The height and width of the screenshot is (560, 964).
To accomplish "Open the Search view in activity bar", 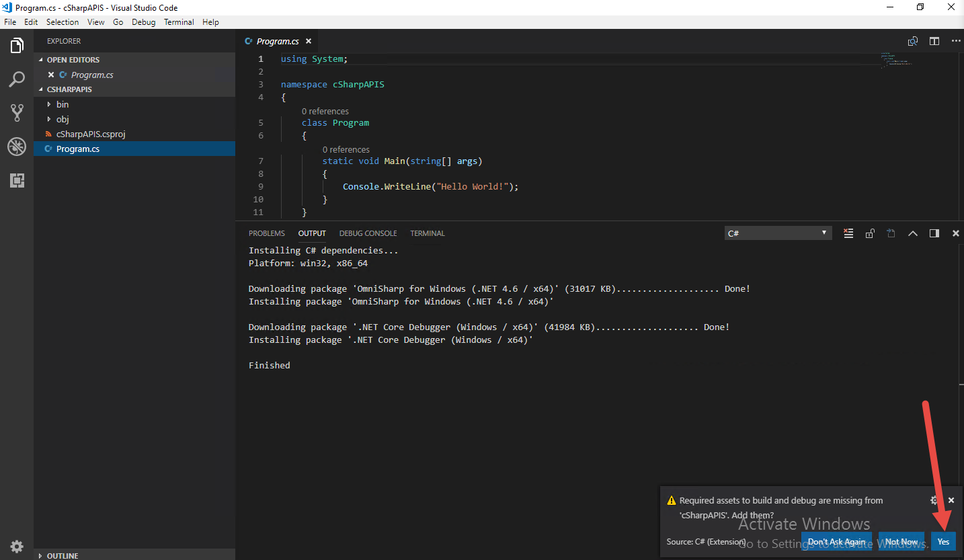I will click(17, 79).
